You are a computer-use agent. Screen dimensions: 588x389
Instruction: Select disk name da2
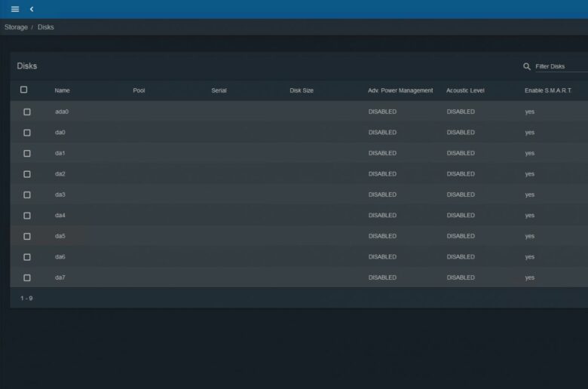(x=60, y=173)
